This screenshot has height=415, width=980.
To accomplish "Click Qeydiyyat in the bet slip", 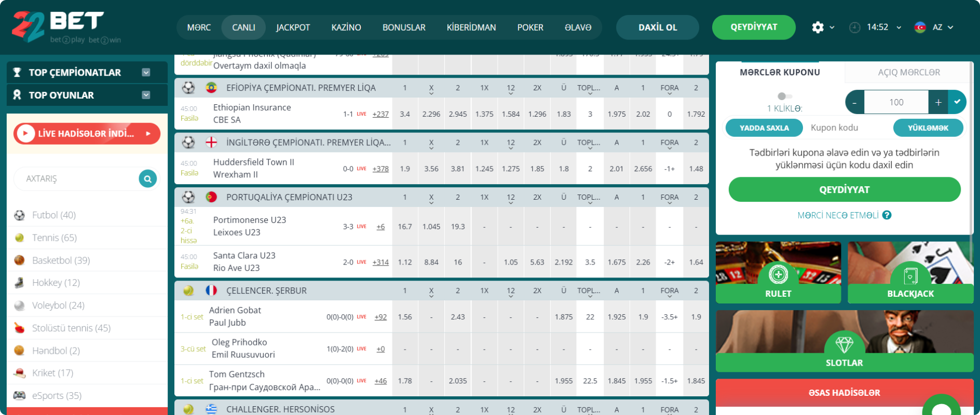I will point(845,189).
